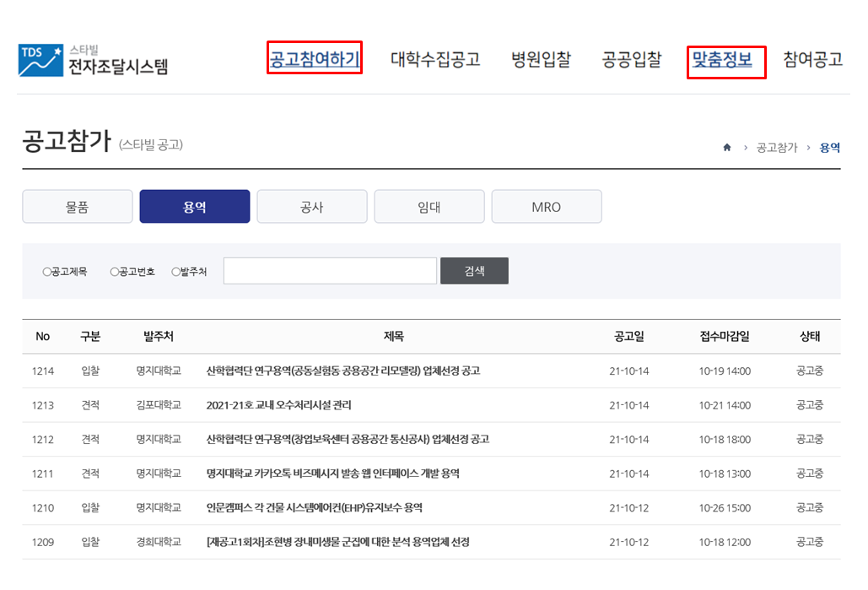Click 입찰 type in row 1210

coord(90,508)
